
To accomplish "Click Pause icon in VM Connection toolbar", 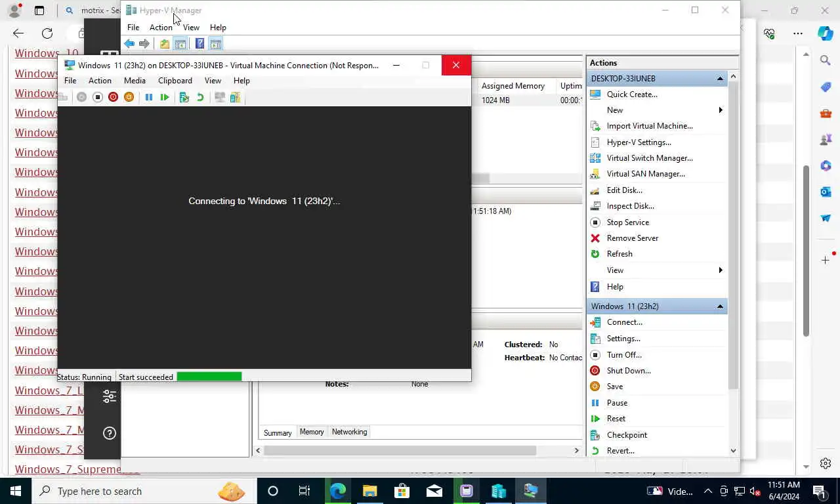I will [149, 97].
